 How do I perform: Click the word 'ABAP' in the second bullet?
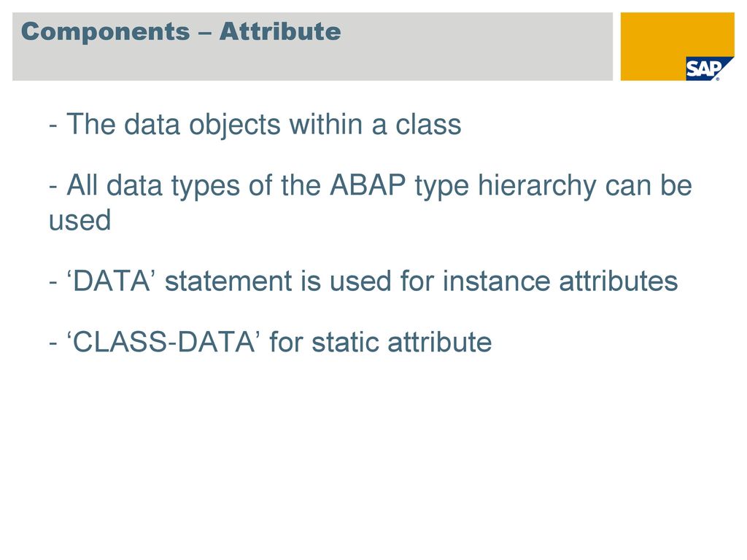(x=368, y=184)
